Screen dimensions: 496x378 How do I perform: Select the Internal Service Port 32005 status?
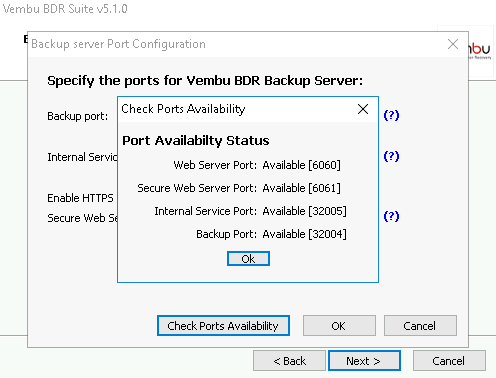(x=250, y=211)
